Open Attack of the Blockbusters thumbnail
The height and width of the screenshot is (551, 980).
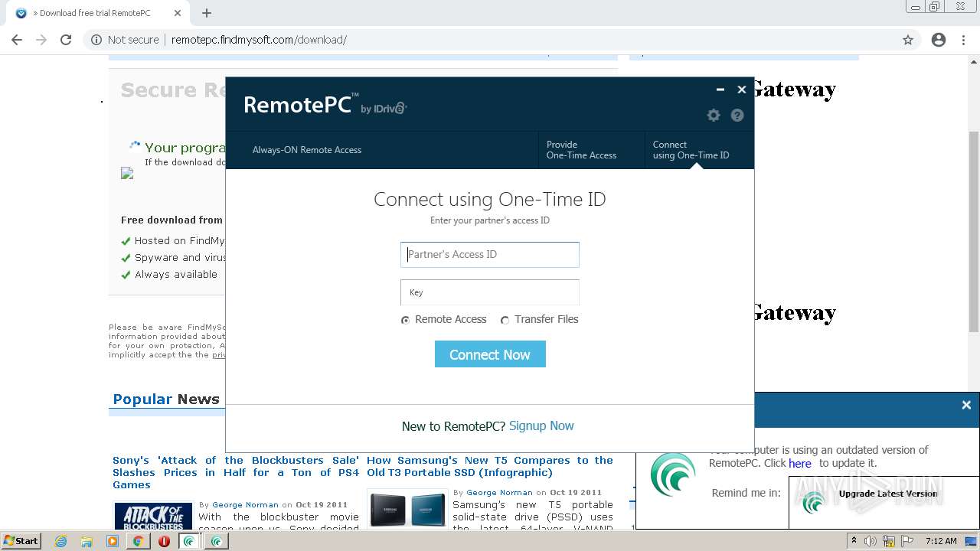(x=153, y=517)
